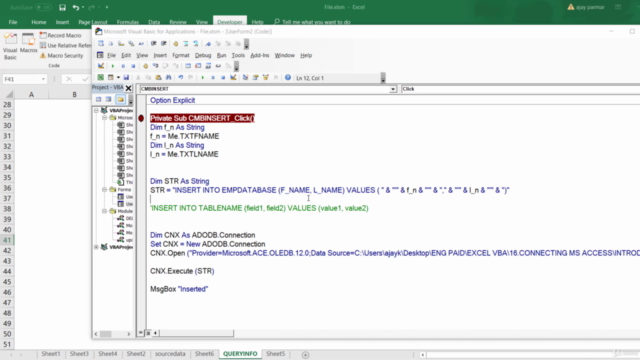The width and height of the screenshot is (640, 360).
Task: Click the Break pause icon in standard toolbar
Action: point(213,78)
